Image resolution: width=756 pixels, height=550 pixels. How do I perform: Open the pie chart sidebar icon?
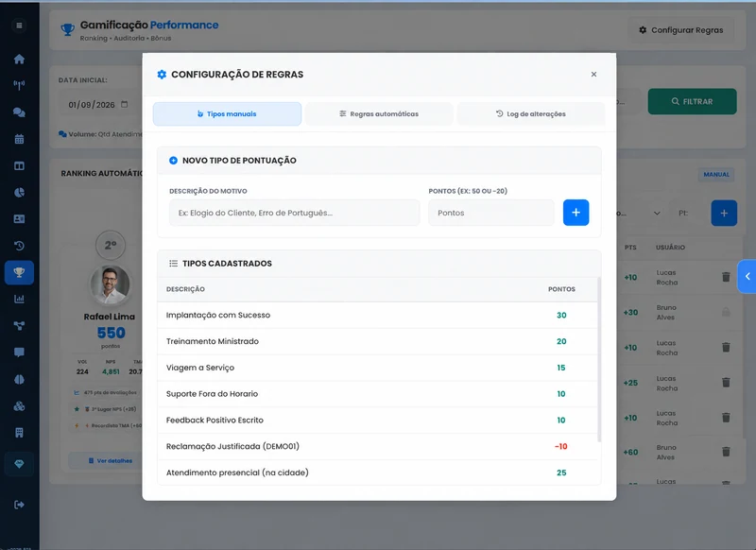tap(19, 193)
